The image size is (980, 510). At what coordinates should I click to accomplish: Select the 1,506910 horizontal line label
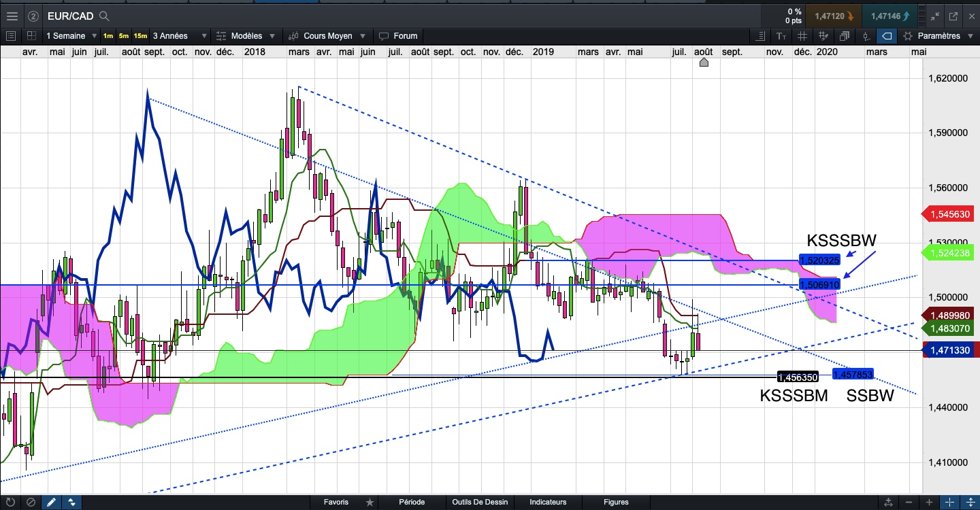(819, 284)
